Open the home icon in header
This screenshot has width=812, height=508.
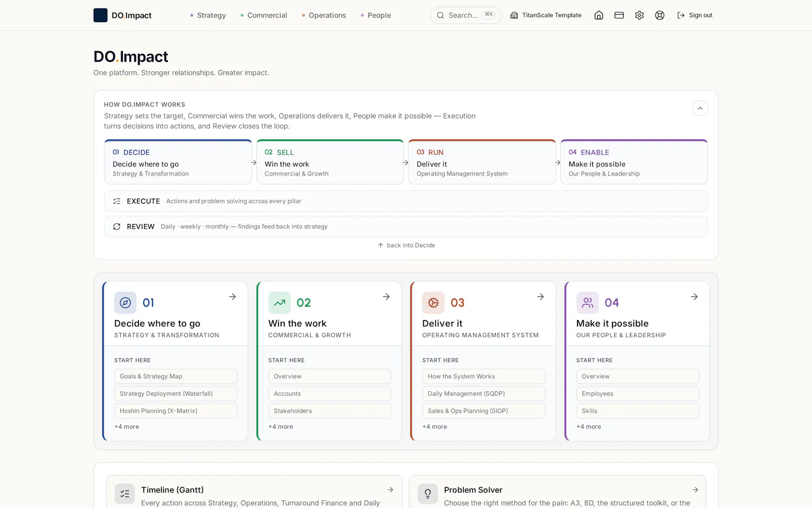coord(599,15)
